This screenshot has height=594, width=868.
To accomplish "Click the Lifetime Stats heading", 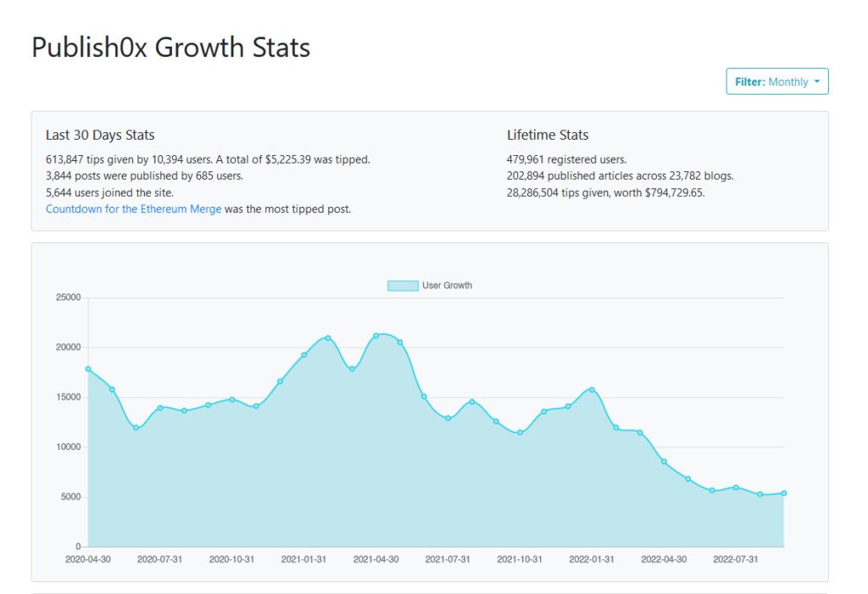I will coord(548,135).
